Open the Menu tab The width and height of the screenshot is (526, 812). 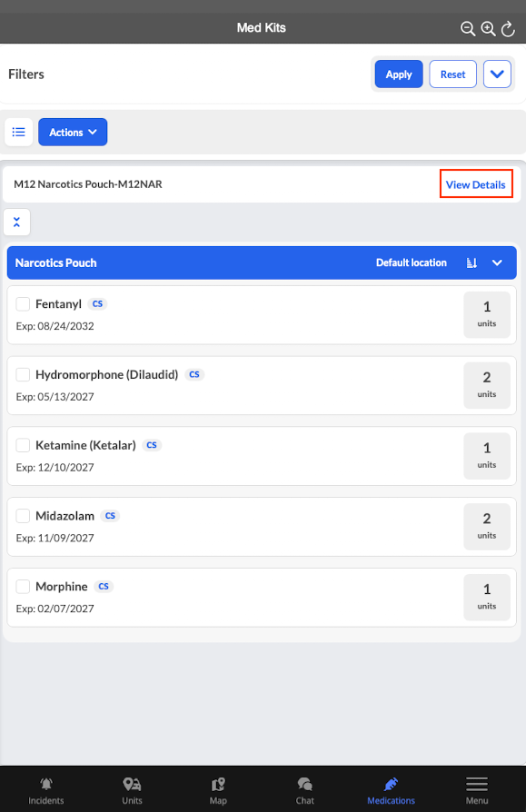click(477, 791)
